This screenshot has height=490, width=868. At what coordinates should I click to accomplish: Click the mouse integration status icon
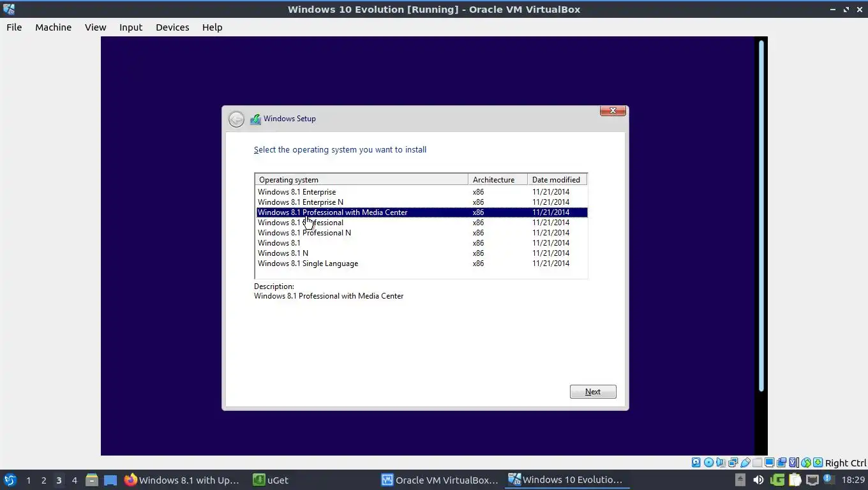(x=806, y=463)
